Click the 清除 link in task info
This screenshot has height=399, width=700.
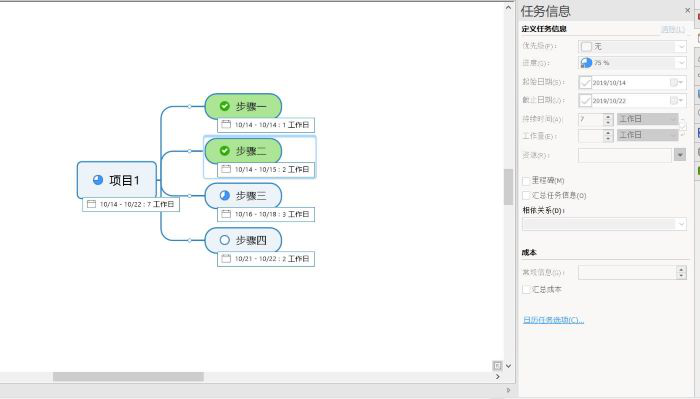click(x=673, y=29)
